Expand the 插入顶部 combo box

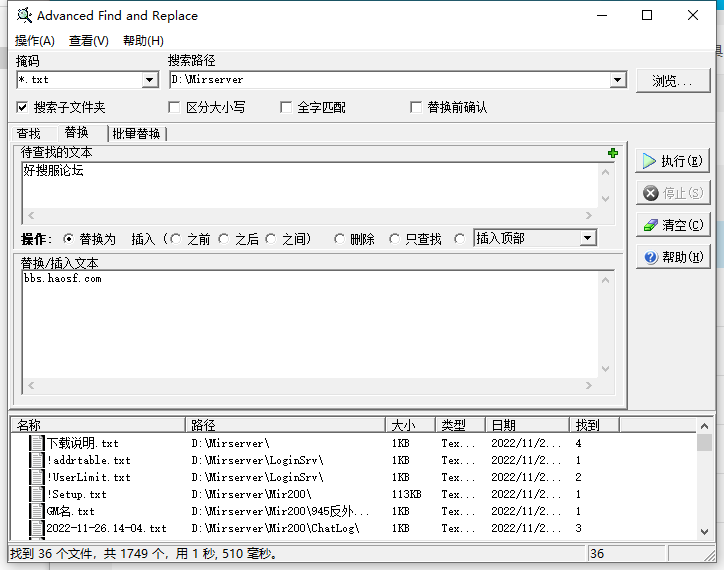(587, 238)
